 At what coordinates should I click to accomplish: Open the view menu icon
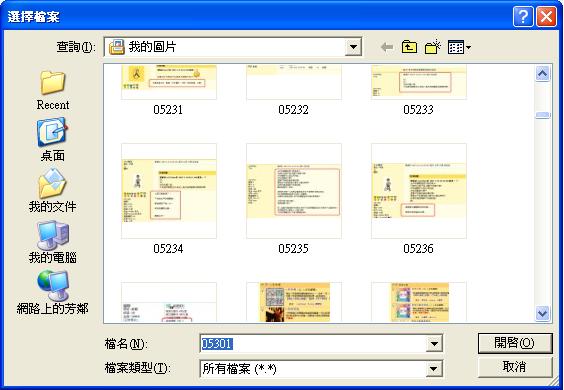click(459, 47)
